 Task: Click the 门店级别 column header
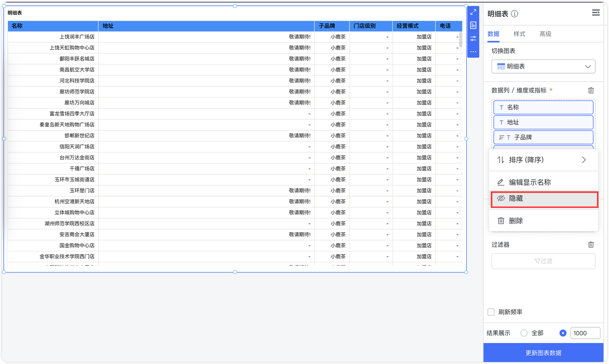click(371, 26)
